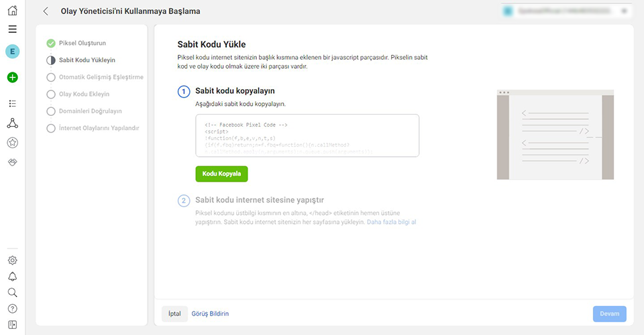Image resolution: width=644 pixels, height=335 pixels.
Task: Select the Olay Kodu Ekleyin step
Action: 78,94
